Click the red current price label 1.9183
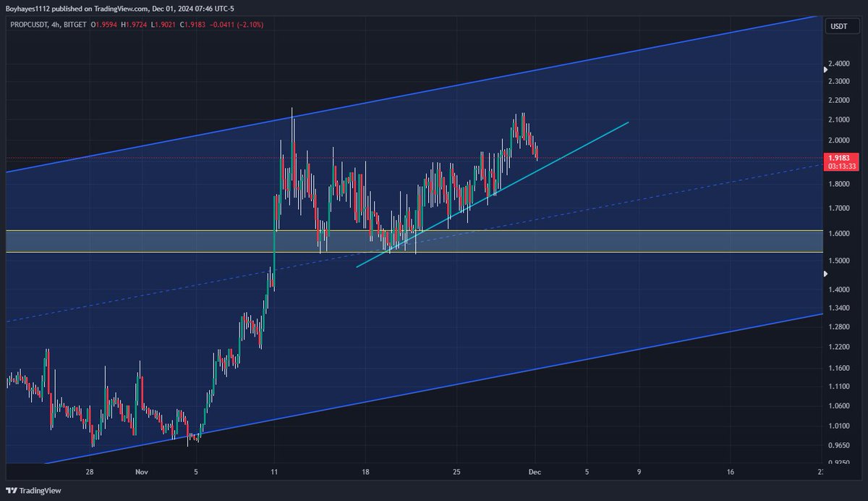Image resolution: width=868 pixels, height=501 pixels. (x=841, y=157)
